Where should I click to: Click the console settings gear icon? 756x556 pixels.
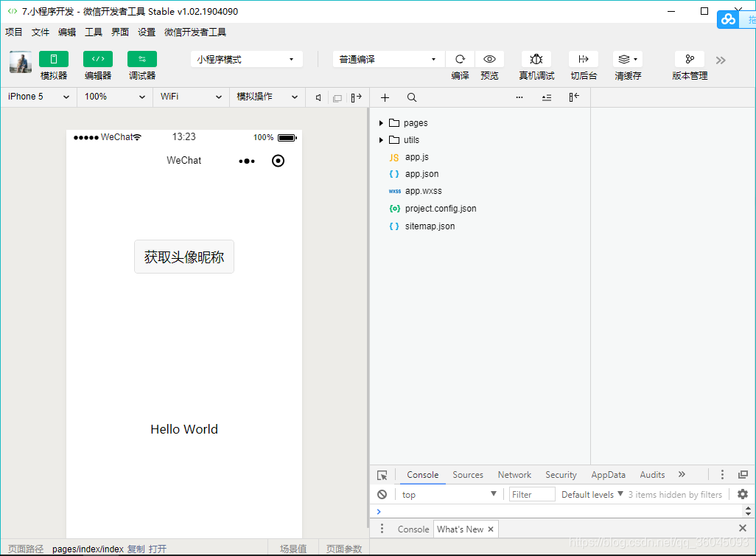click(743, 494)
